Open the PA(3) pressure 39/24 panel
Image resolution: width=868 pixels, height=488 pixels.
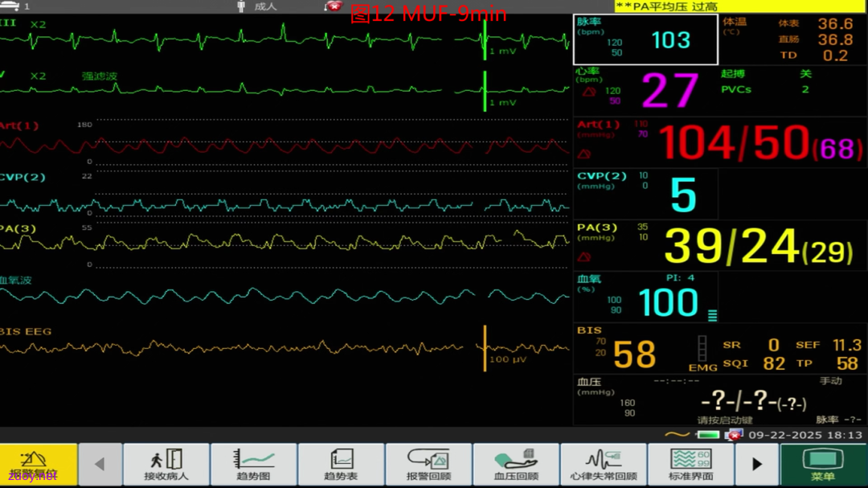(x=719, y=245)
